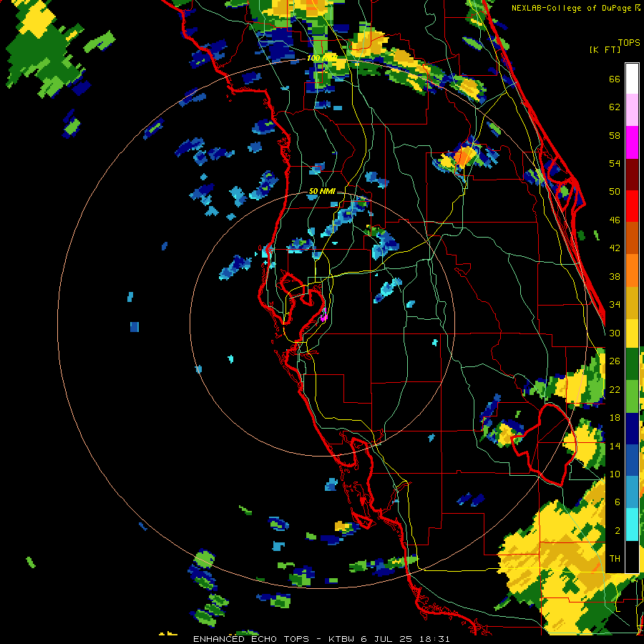The height and width of the screenshot is (644, 644).
Task: Click the light green legend swatch
Action: tap(632, 396)
